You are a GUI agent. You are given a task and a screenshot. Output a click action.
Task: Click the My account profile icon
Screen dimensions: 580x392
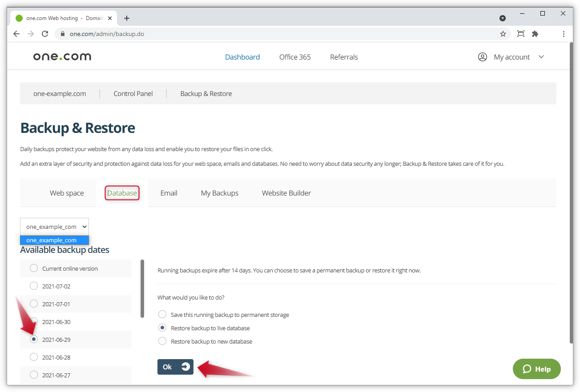pos(482,56)
